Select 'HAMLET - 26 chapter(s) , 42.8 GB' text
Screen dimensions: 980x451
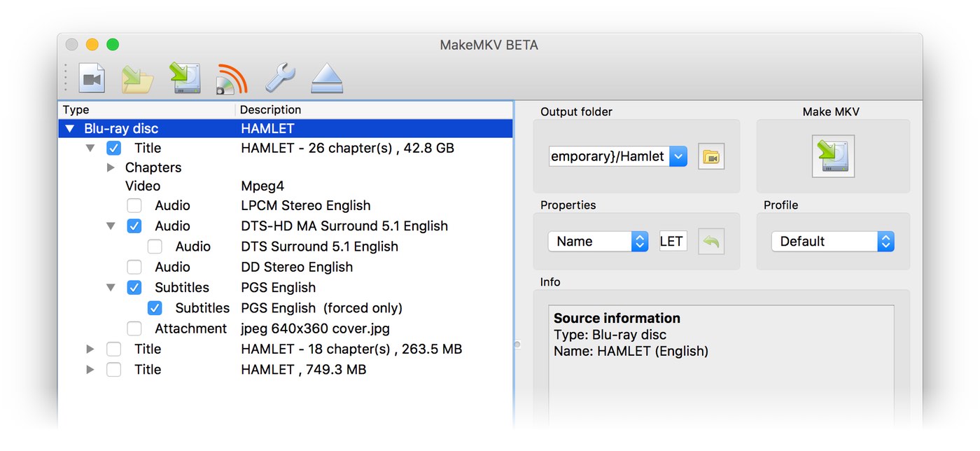coord(347,148)
